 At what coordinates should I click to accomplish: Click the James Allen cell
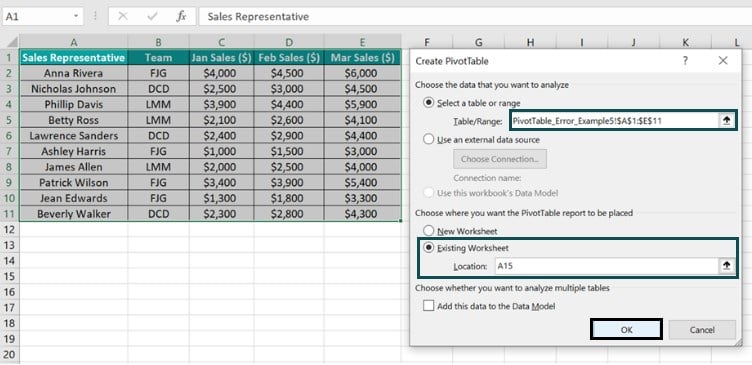click(x=73, y=167)
